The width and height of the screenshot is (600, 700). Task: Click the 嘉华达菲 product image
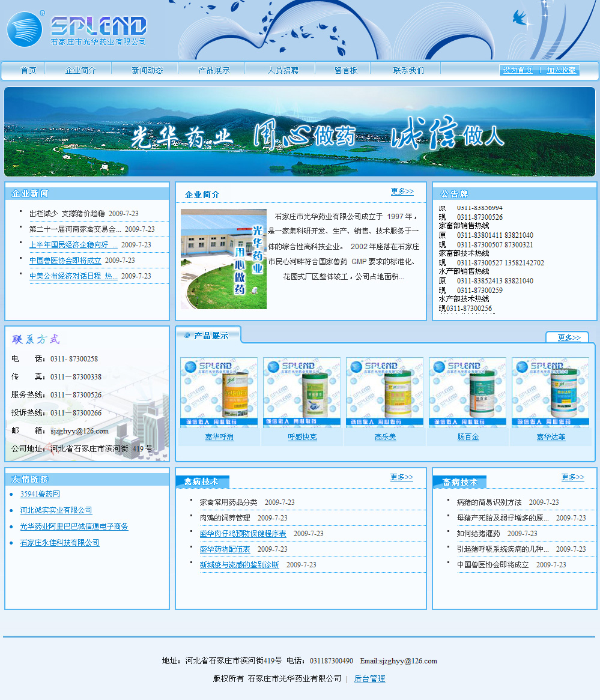click(550, 391)
